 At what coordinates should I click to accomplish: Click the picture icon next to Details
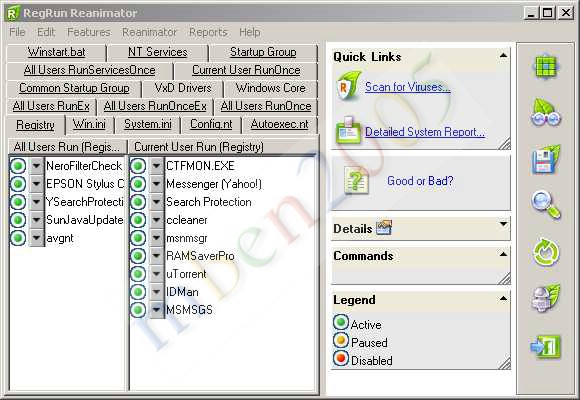click(x=384, y=228)
